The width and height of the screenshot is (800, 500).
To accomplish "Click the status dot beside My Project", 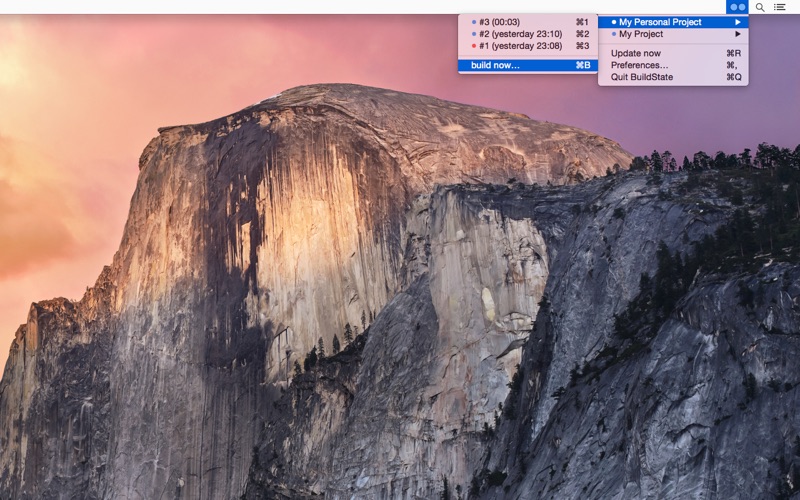I will click(x=613, y=34).
